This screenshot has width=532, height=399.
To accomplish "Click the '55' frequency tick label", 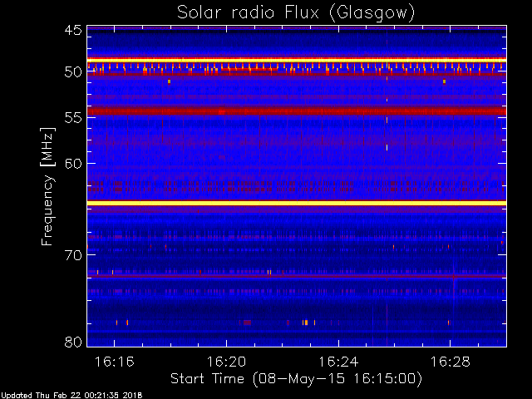I will click(73, 118).
